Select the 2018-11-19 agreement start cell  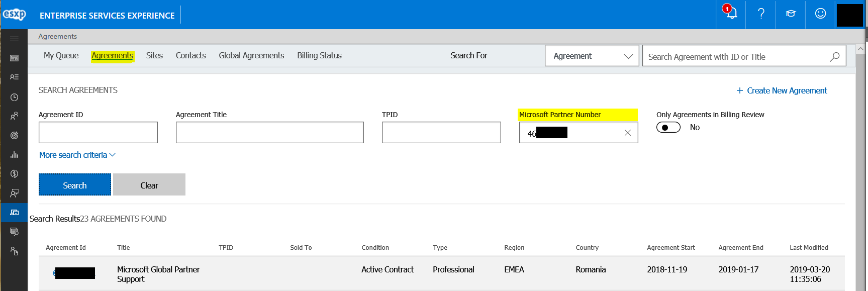[667, 269]
